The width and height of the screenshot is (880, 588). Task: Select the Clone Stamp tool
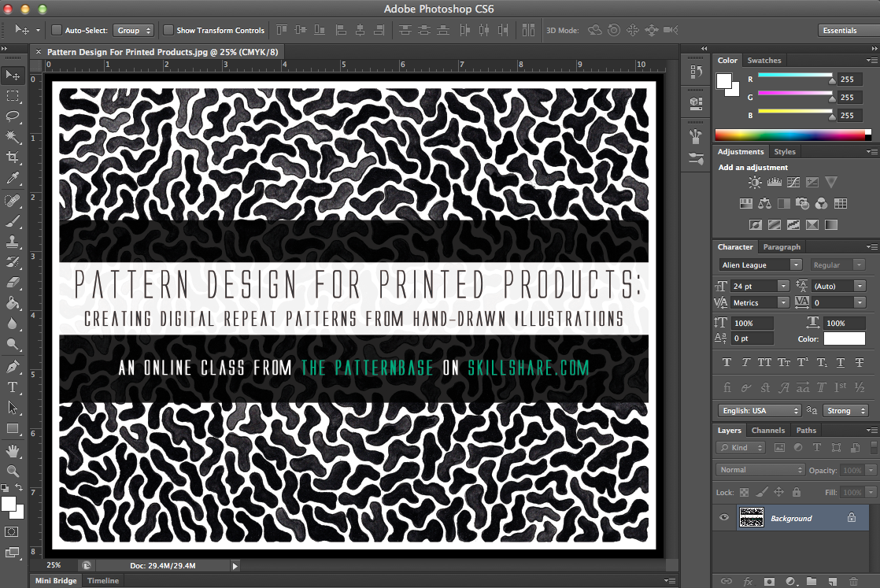pos(13,242)
